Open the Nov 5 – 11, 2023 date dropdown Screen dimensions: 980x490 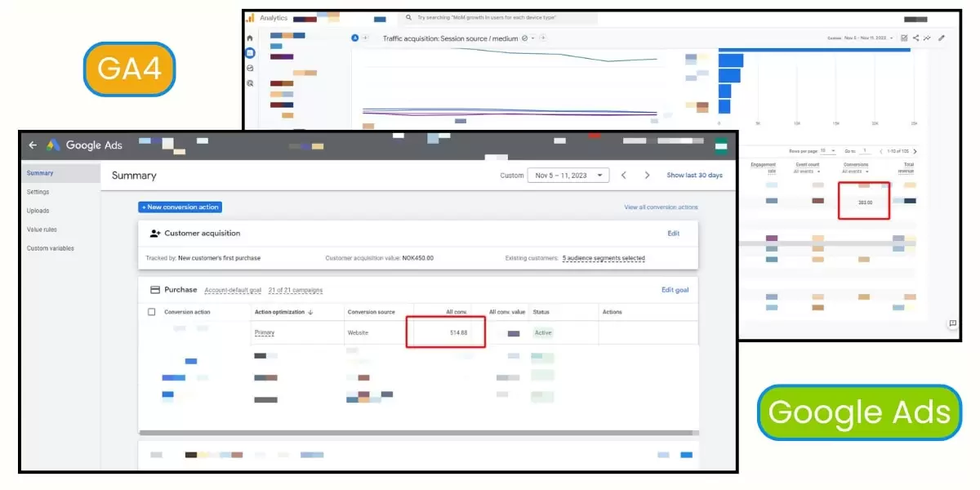click(x=568, y=176)
